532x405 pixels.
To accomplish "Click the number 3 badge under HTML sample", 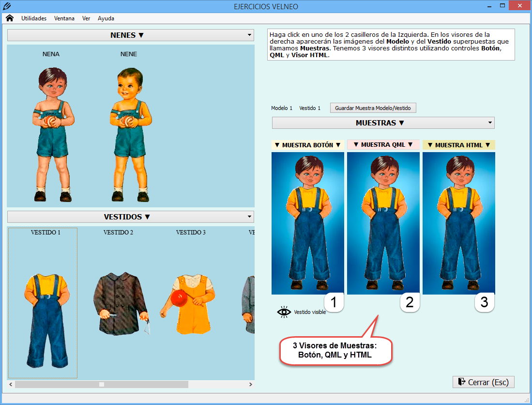I will pyautogui.click(x=484, y=303).
